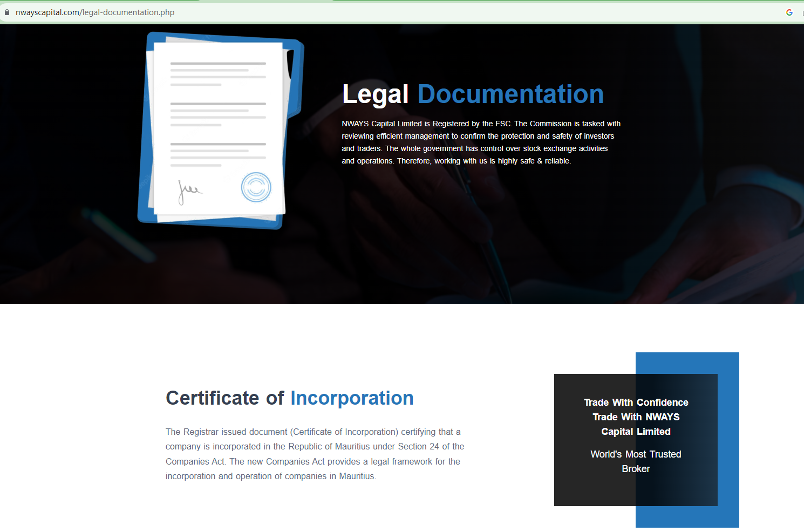Click the 'NWAYS Capital Limited is Registered' paragraph
Viewport: 804px width, 532px height.
click(x=481, y=142)
